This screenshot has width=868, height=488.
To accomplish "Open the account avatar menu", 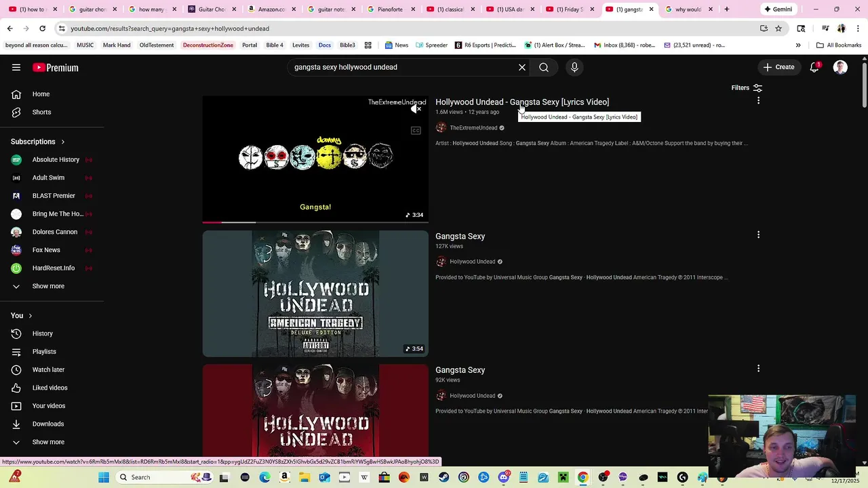I will pyautogui.click(x=840, y=67).
